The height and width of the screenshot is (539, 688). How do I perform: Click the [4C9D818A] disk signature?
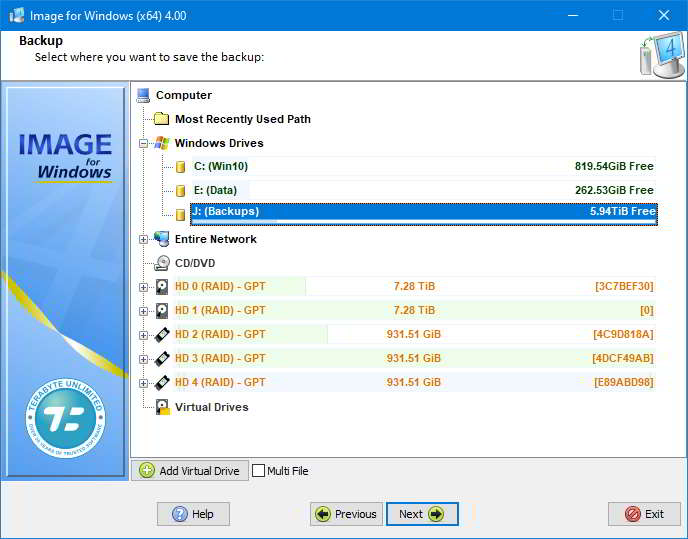coord(623,334)
